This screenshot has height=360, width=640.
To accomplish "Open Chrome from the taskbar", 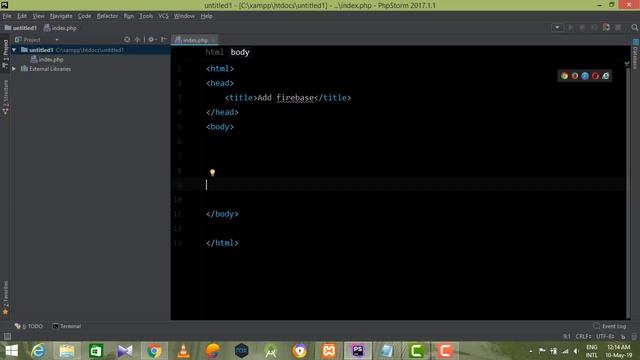I will click(154, 351).
